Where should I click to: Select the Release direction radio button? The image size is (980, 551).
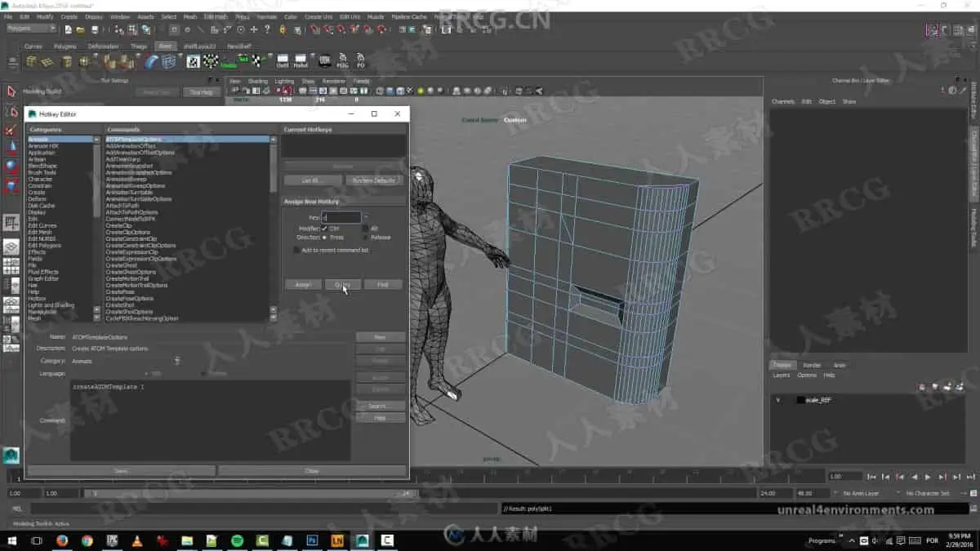click(x=365, y=238)
